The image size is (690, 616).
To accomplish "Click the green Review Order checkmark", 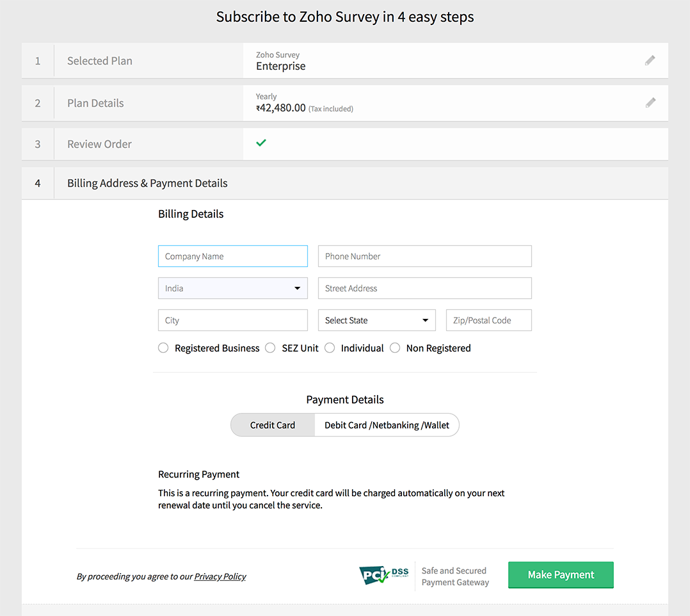I will pos(261,143).
